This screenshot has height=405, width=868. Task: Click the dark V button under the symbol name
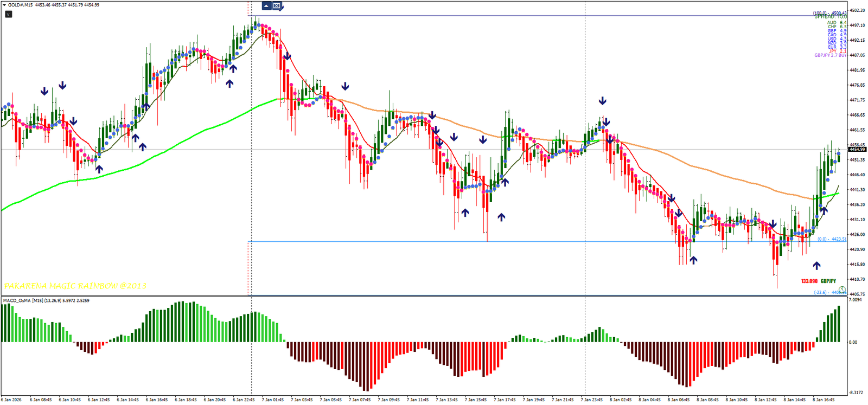[8, 14]
